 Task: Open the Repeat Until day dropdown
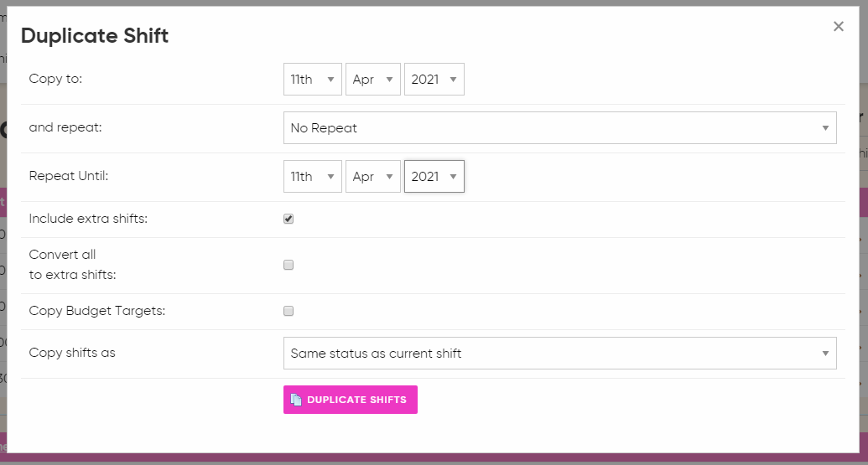point(313,177)
